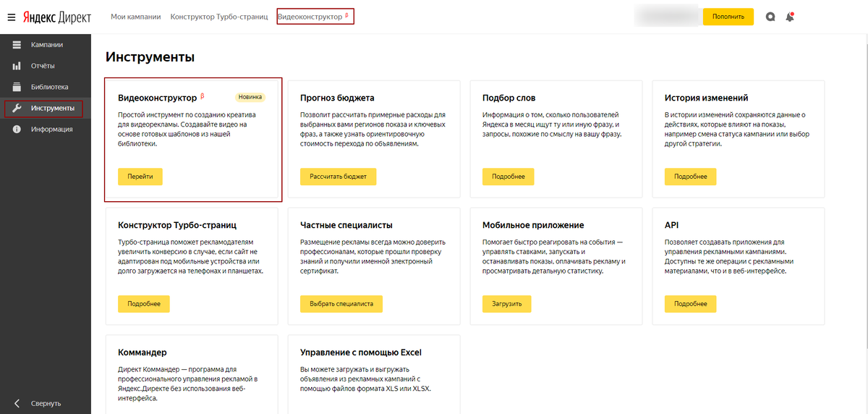Click Загрузить under Мобильное приложение

[507, 304]
